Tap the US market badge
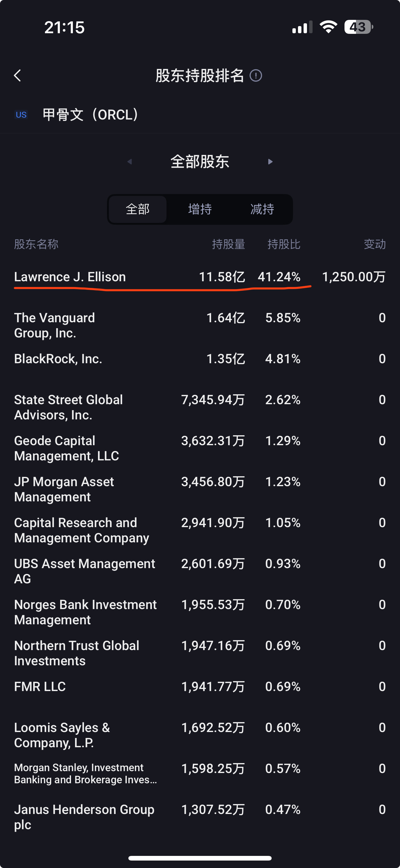 (x=21, y=115)
